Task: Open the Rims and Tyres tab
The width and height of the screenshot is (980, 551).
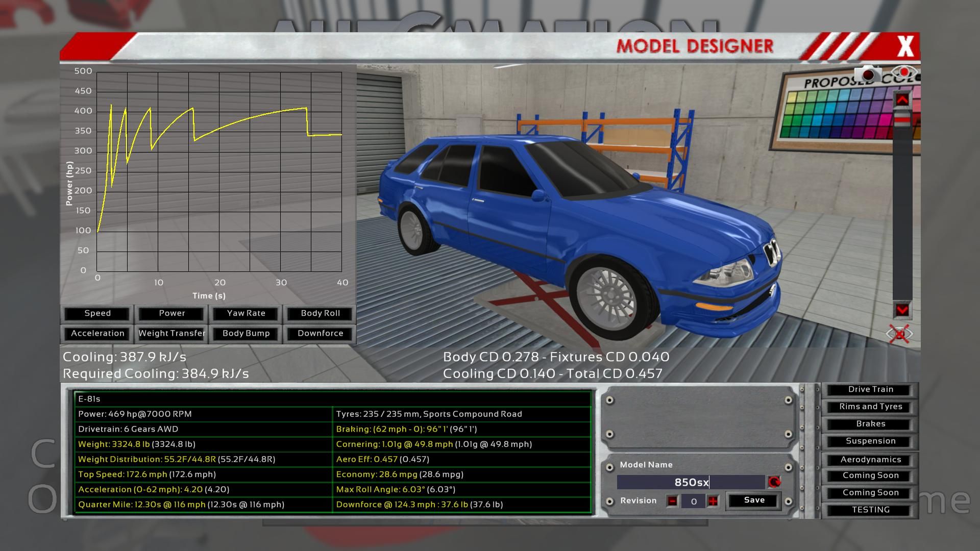Action: pyautogui.click(x=870, y=407)
